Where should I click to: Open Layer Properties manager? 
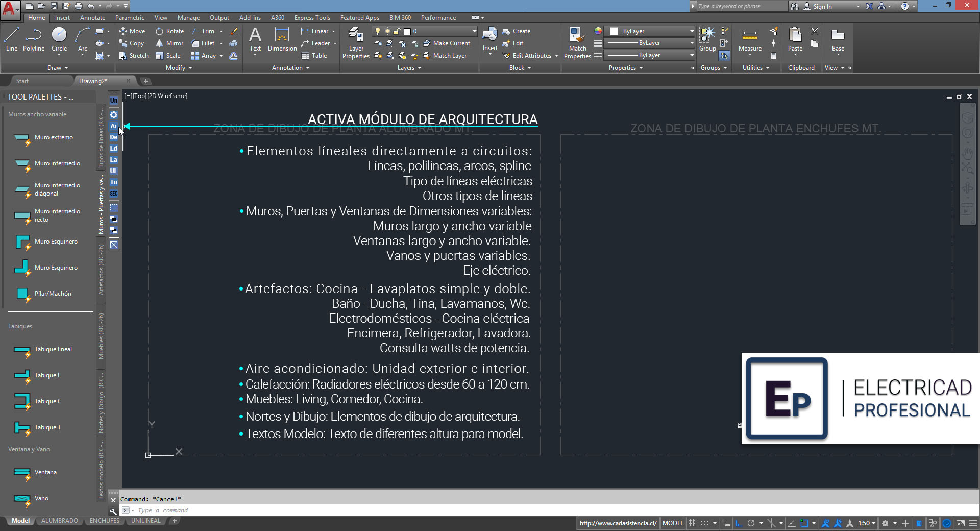tap(356, 43)
